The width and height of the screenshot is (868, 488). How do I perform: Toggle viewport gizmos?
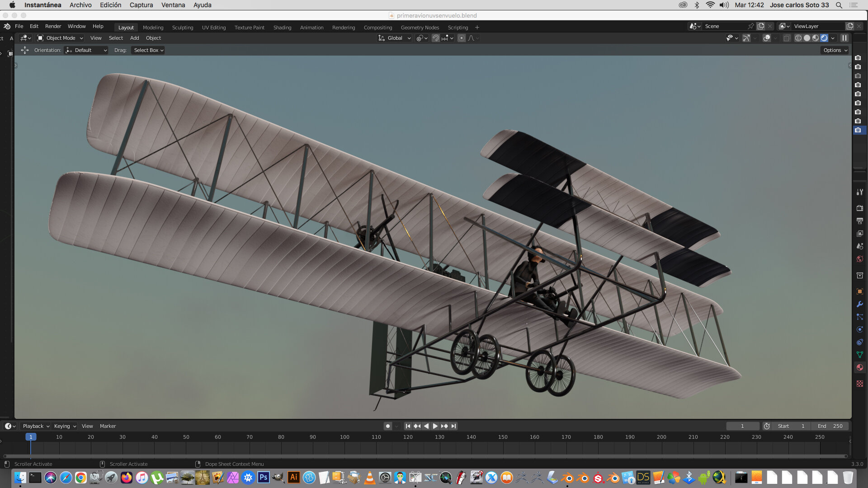(x=746, y=38)
